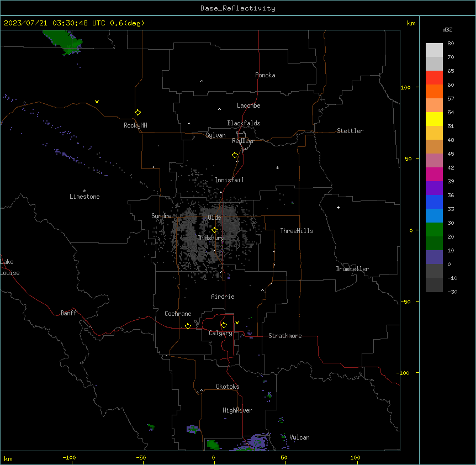
Task: Click the Lake Louise label
Action: [x=10, y=267]
